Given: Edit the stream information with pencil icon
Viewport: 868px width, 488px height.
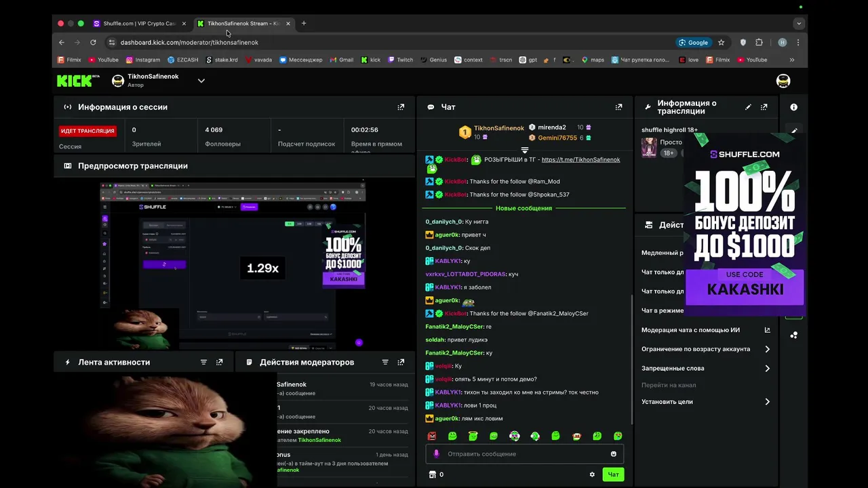Looking at the screenshot, I should [748, 107].
